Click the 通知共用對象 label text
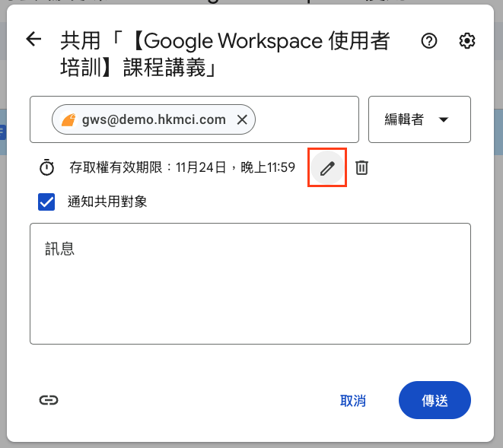The width and height of the screenshot is (503, 448). coord(107,202)
